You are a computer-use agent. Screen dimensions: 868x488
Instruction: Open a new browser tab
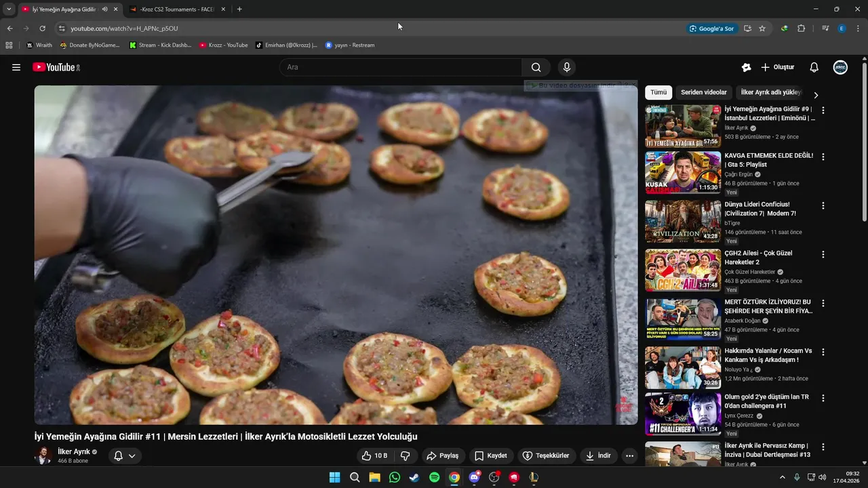tap(239, 9)
